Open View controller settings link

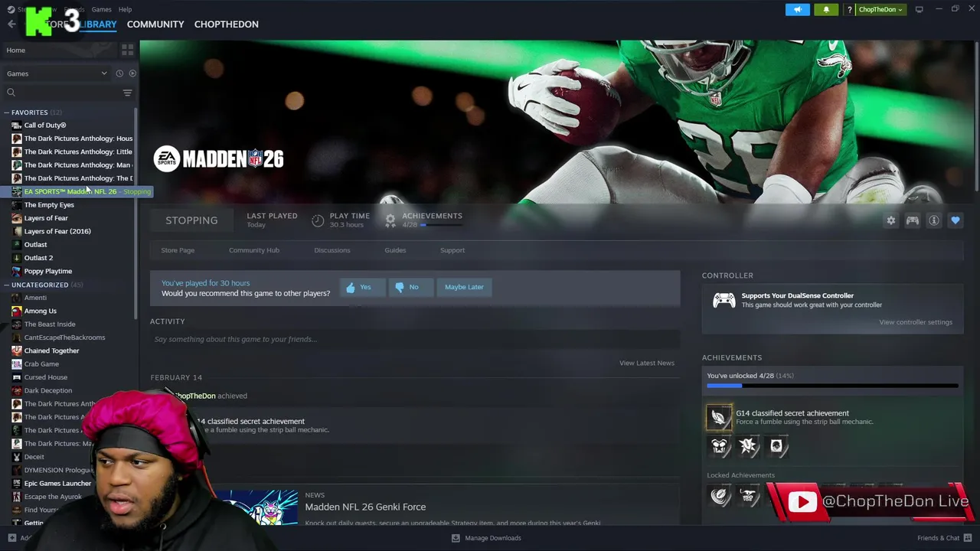[916, 322]
